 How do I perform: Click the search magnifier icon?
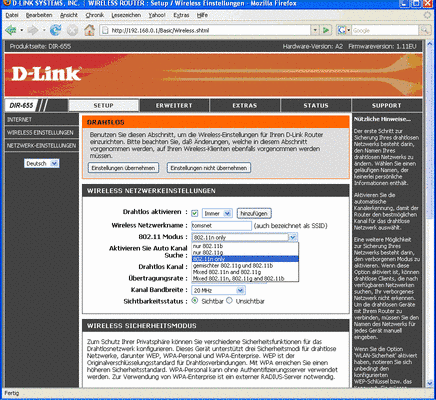coord(424,30)
